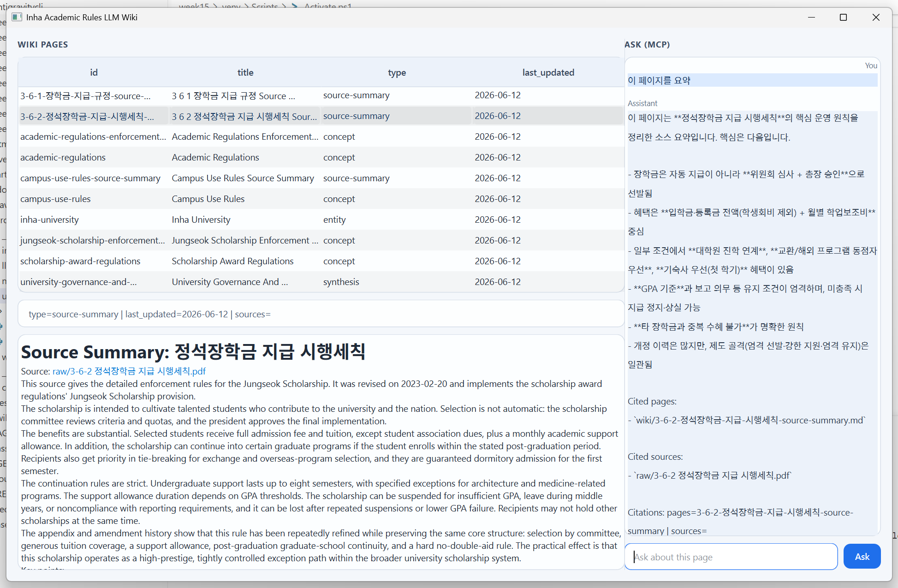
Task: Click the '3 6 2 정석장학금 지급 시행세칙 Sour...' title cell
Action: 244,117
